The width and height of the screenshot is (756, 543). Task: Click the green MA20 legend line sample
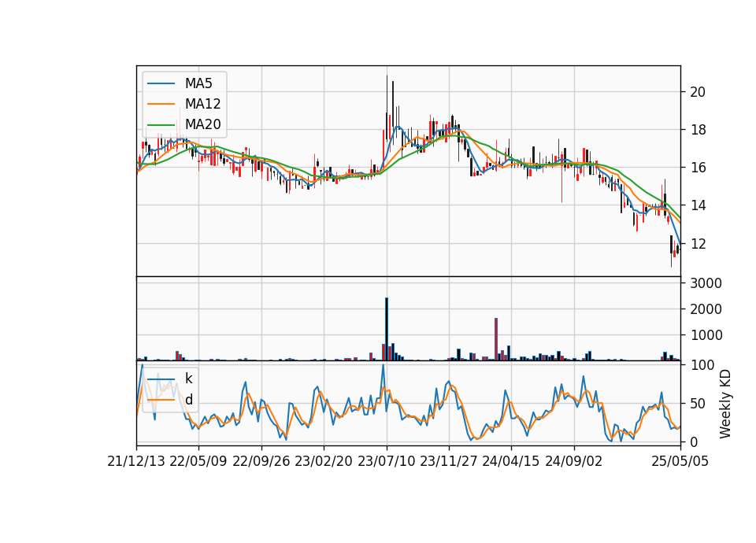[161, 124]
